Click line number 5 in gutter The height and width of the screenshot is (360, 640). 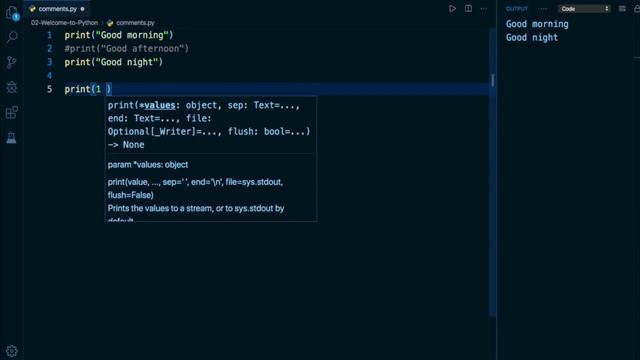pyautogui.click(x=49, y=89)
